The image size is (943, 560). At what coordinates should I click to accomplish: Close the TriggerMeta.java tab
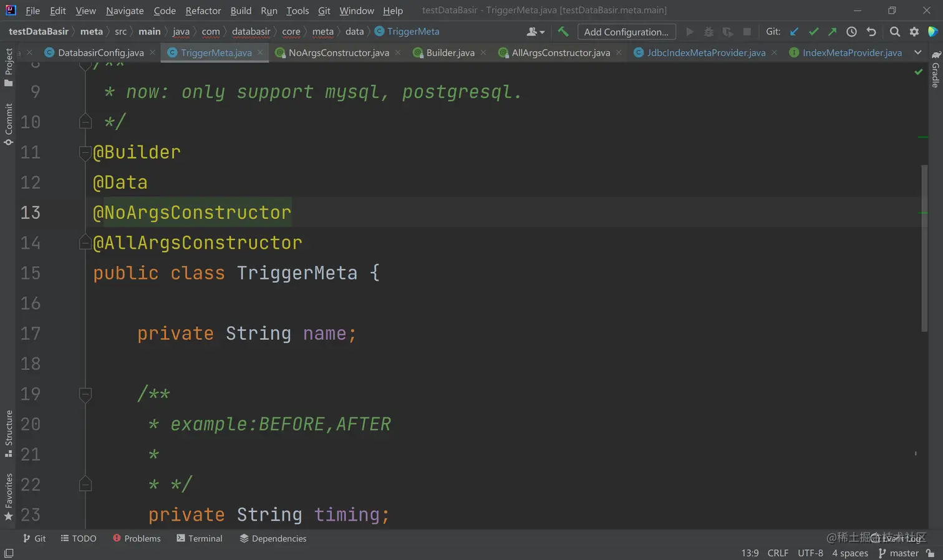[260, 53]
